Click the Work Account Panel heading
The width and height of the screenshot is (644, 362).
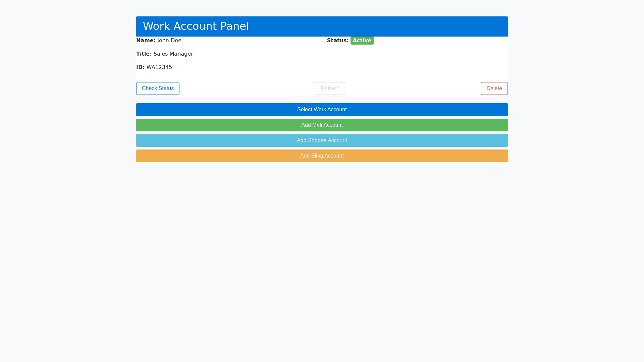tap(196, 26)
